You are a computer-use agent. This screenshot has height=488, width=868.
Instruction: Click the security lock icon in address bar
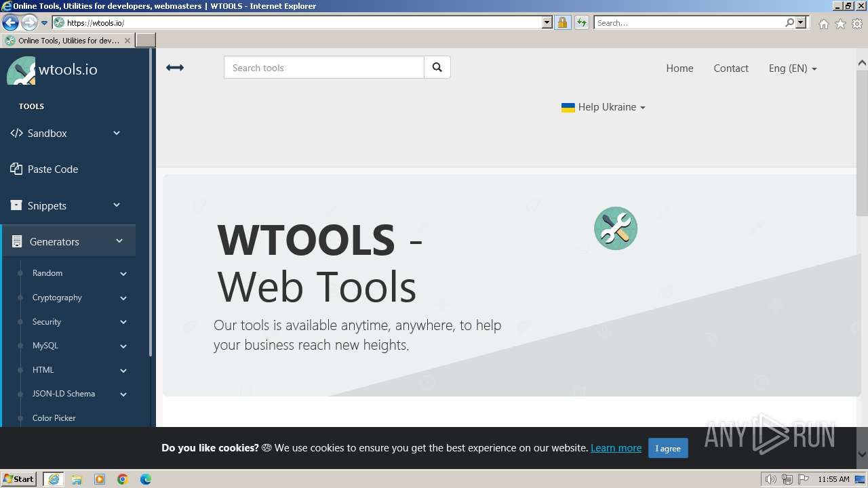pos(562,22)
